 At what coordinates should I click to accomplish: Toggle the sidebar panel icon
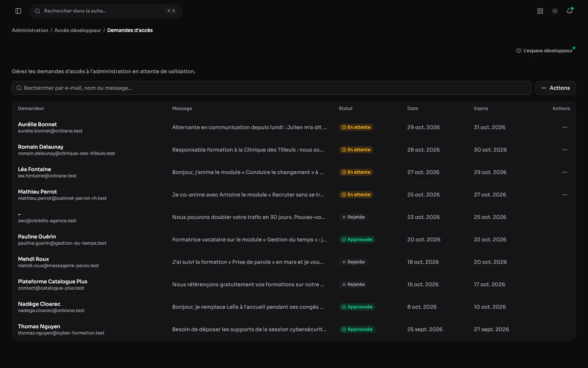[18, 11]
